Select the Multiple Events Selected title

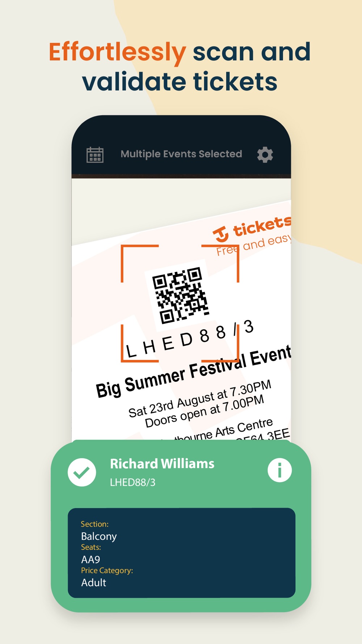(x=181, y=154)
